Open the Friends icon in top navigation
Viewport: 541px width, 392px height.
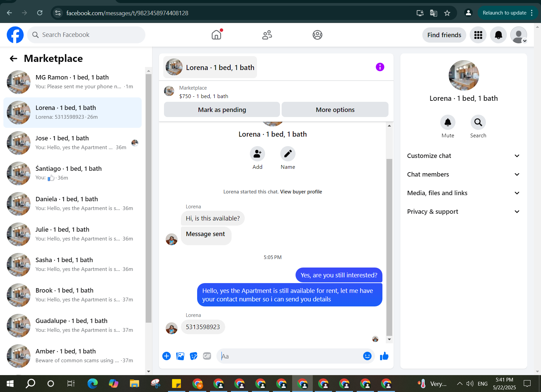267,35
